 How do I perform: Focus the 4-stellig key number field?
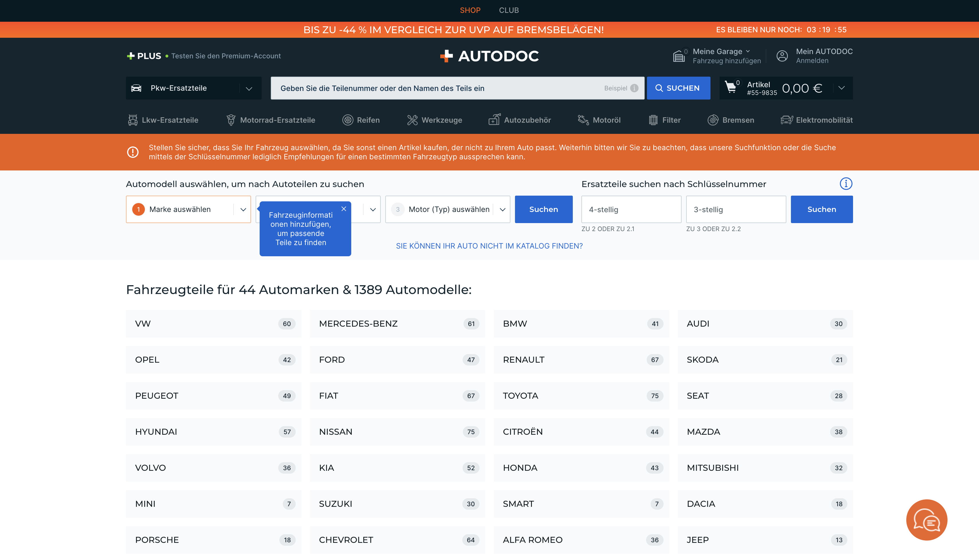(x=631, y=209)
